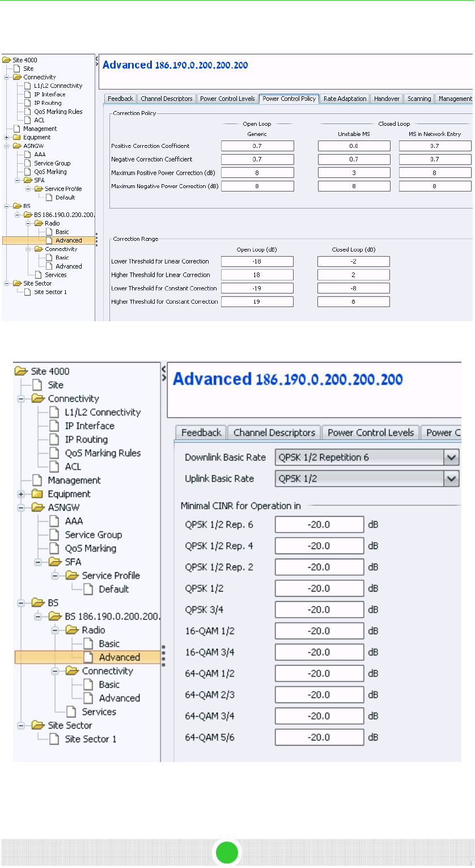Click Site Sector 1 page icon in Minimal CINR window
The height and width of the screenshot is (868, 475).
click(x=54, y=739)
